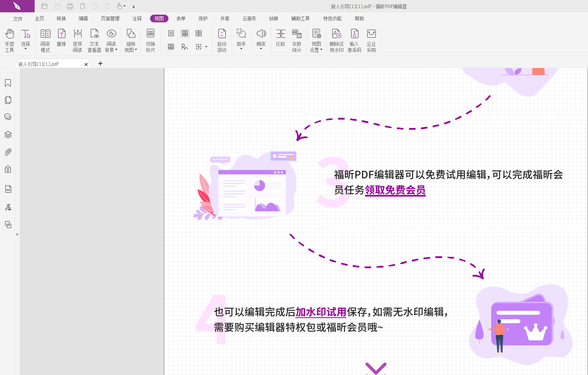Open the Attachments paperclip panel
588x375 pixels.
click(8, 152)
